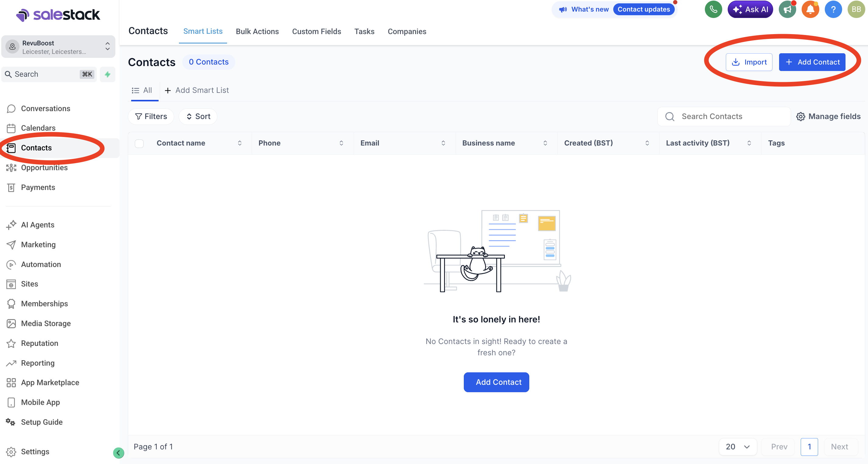Image resolution: width=868 pixels, height=464 pixels.
Task: Open the blue help question mark
Action: (x=833, y=9)
